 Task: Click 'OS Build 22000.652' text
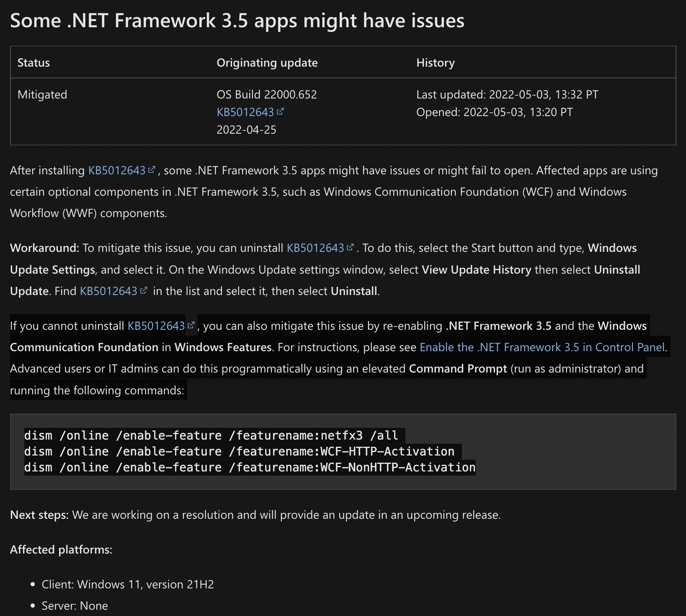point(266,95)
